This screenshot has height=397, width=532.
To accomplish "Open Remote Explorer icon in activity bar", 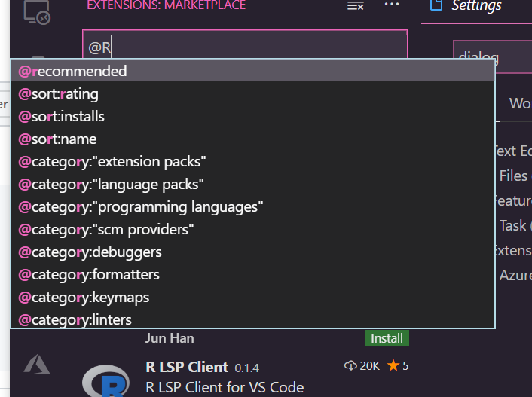I will point(37,13).
